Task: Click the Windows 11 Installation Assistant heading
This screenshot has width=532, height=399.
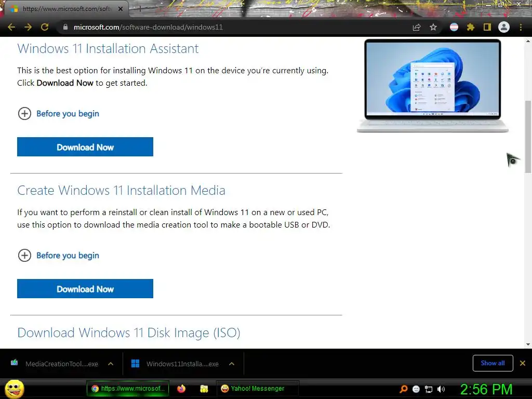Action: (108, 48)
